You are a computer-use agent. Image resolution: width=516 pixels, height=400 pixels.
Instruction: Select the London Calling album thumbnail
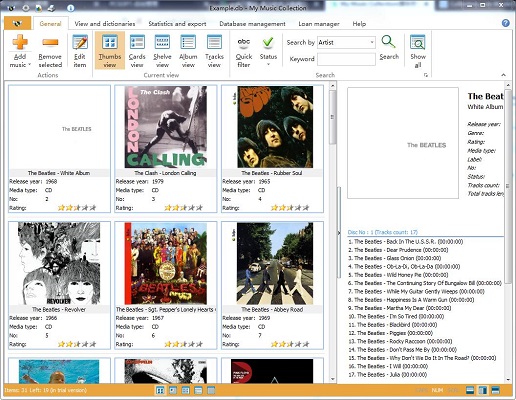coord(166,127)
